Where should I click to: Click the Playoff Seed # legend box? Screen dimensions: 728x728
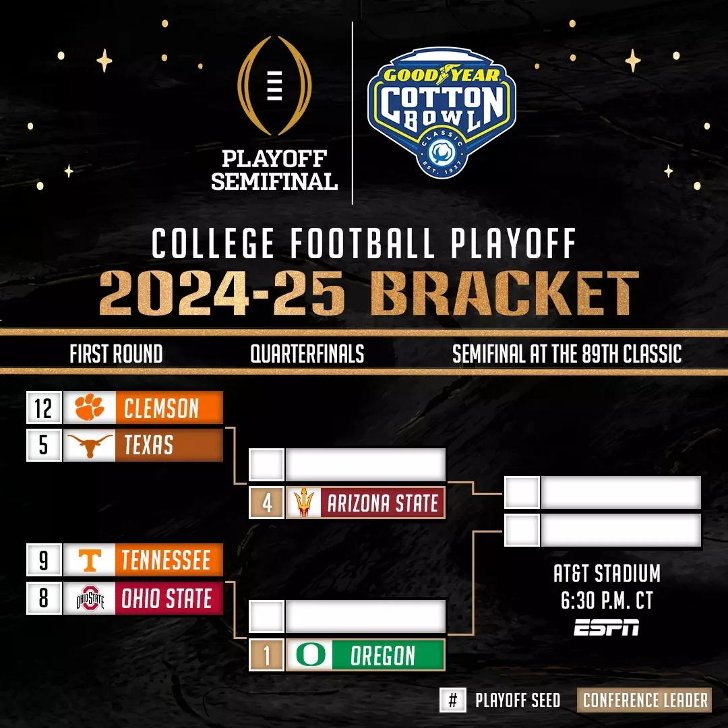(x=452, y=700)
